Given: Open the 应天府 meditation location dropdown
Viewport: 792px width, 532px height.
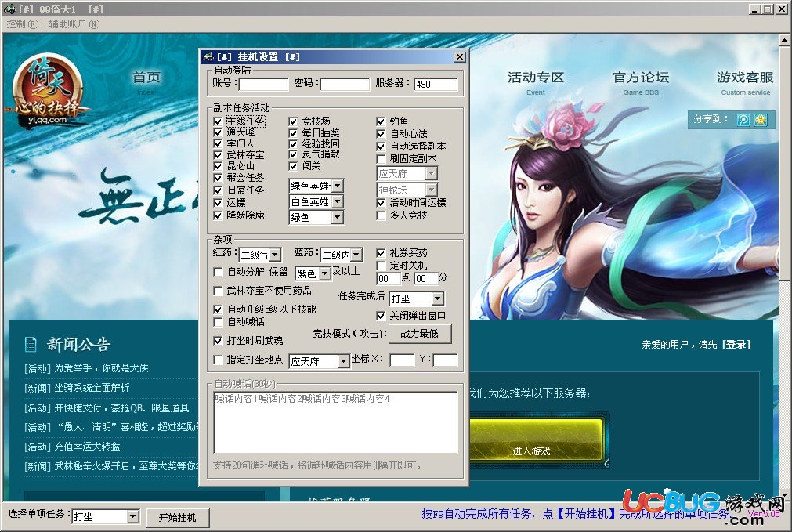Looking at the screenshot, I should (343, 361).
